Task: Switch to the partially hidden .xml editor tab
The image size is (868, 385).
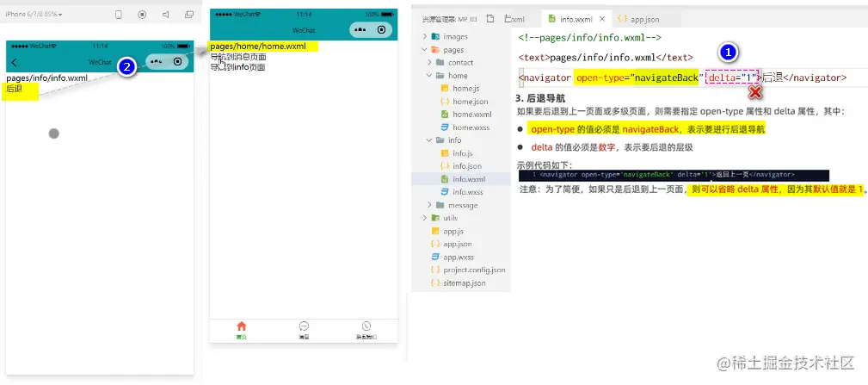Action: (514, 19)
